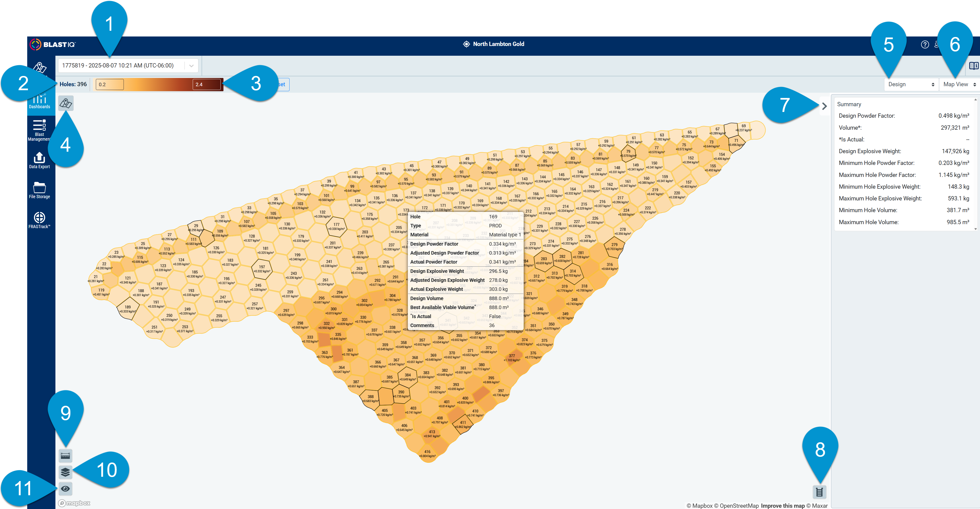Toggle the timeline control at bottom right
The width and height of the screenshot is (980, 509).
(x=819, y=492)
